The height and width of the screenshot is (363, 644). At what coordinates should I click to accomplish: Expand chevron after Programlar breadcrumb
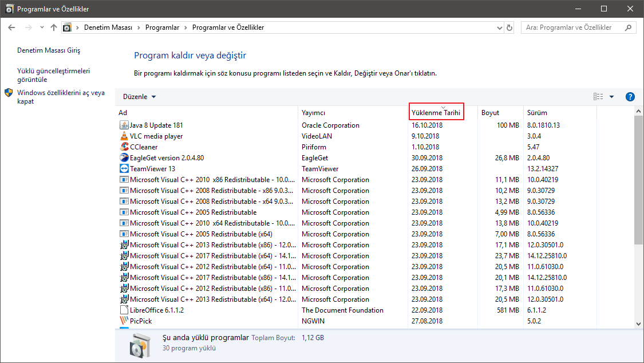point(185,27)
